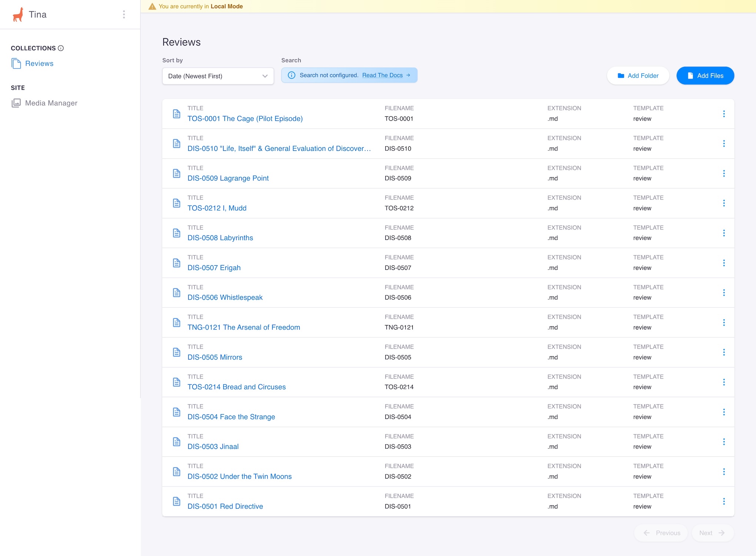Open TOS-0001 The Cage (Pilot Episode) review
The height and width of the screenshot is (556, 756).
coord(245,119)
